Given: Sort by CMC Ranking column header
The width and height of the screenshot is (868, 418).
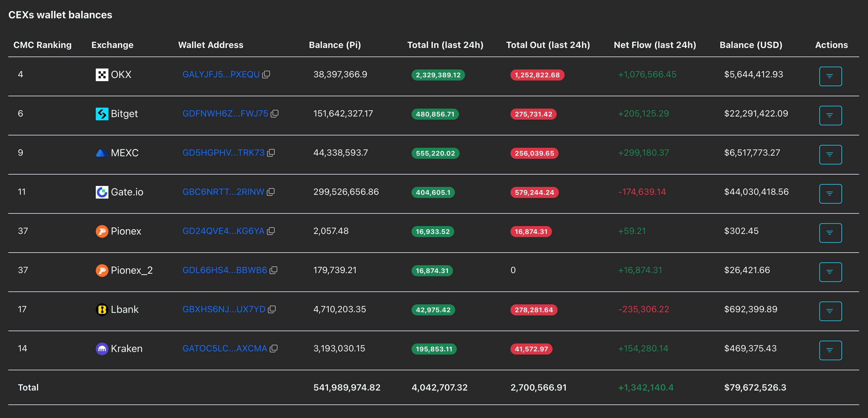Looking at the screenshot, I should coord(42,45).
